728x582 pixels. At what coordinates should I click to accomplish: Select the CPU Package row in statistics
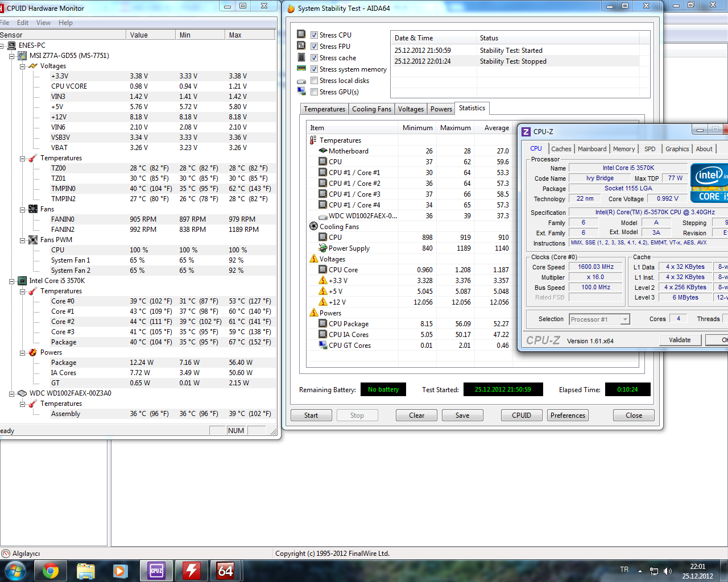409,324
